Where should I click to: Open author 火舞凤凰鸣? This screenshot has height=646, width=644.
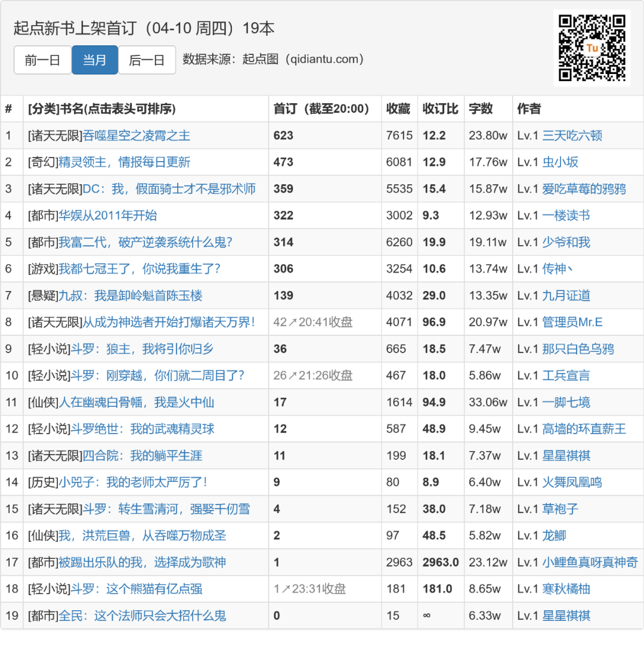(572, 482)
